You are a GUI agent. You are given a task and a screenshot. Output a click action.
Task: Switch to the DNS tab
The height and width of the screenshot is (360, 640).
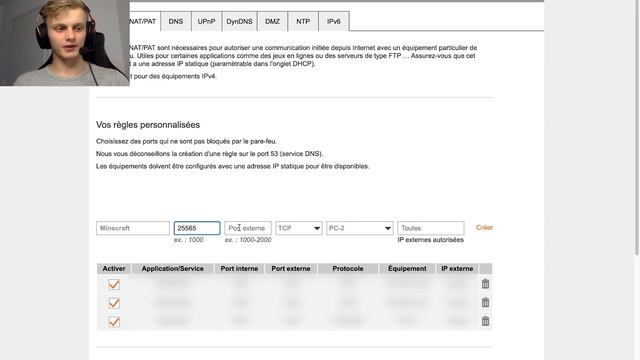coord(176,21)
